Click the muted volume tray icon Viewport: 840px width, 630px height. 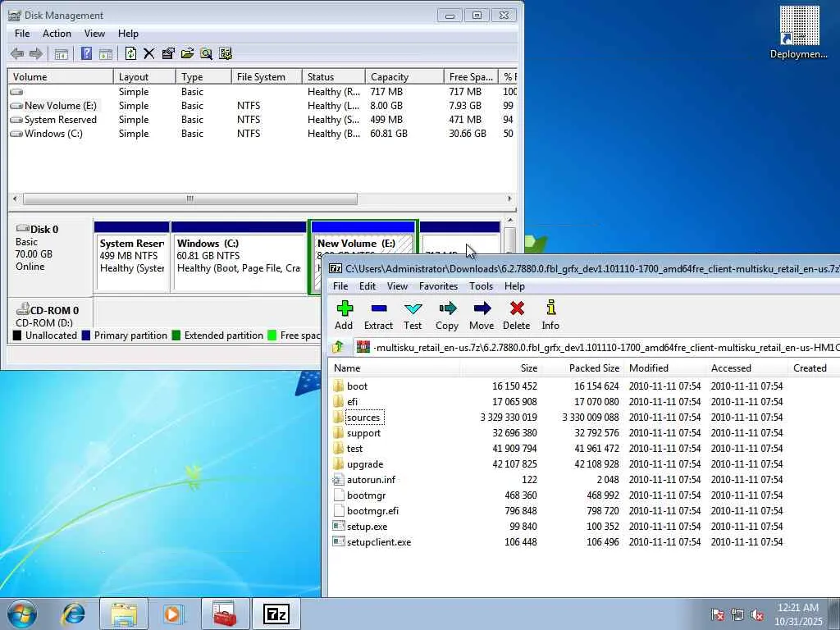(757, 614)
